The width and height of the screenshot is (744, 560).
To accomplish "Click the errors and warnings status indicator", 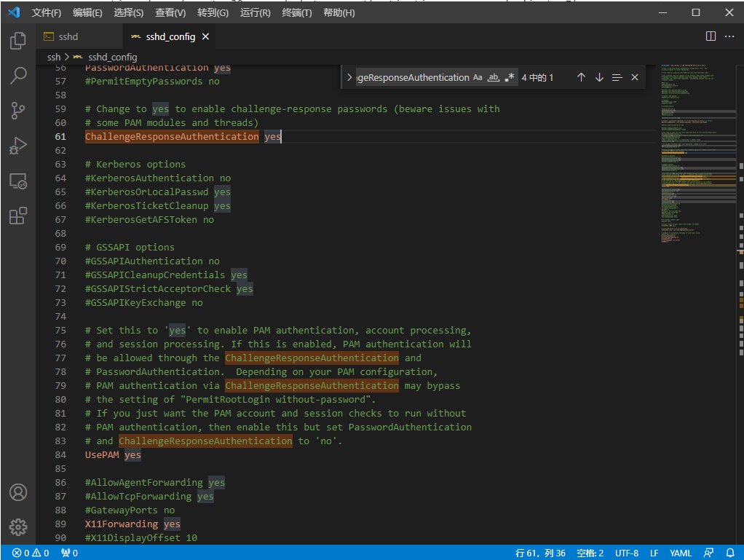I will click(31, 553).
